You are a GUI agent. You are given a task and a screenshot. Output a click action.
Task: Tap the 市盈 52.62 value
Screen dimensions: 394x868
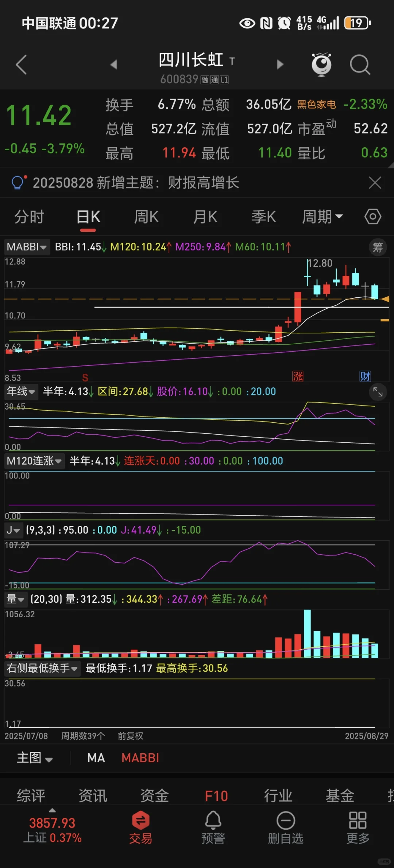click(x=370, y=129)
